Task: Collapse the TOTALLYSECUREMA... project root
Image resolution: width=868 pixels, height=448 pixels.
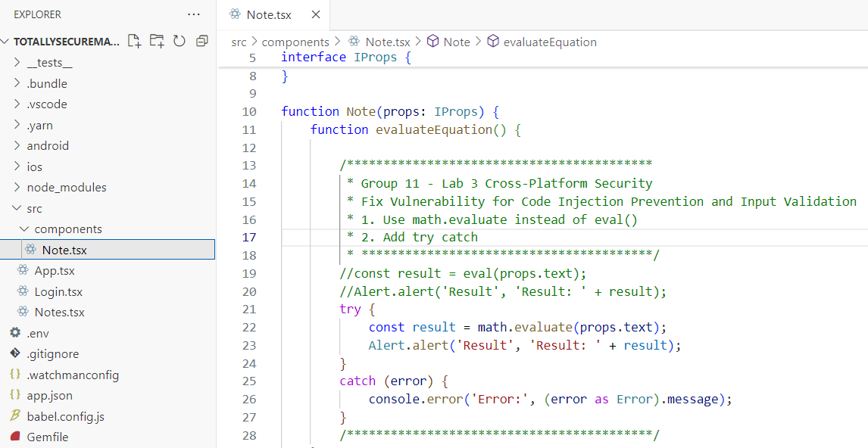Action: click(x=5, y=42)
